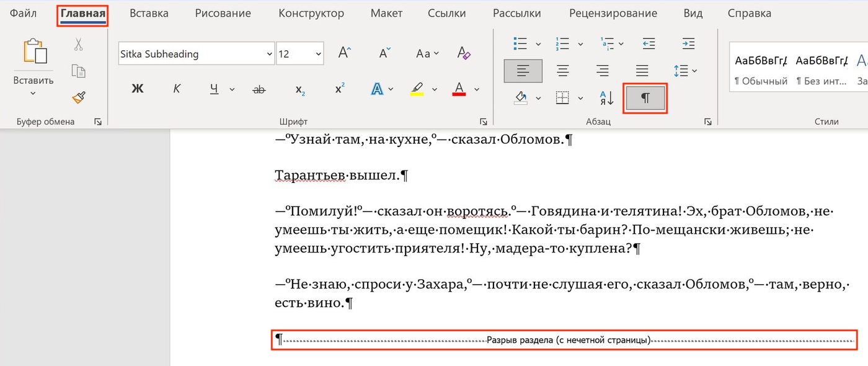Screen dimensions: 868x366
Task: Apply subscript x₂ formatting
Action: point(300,89)
